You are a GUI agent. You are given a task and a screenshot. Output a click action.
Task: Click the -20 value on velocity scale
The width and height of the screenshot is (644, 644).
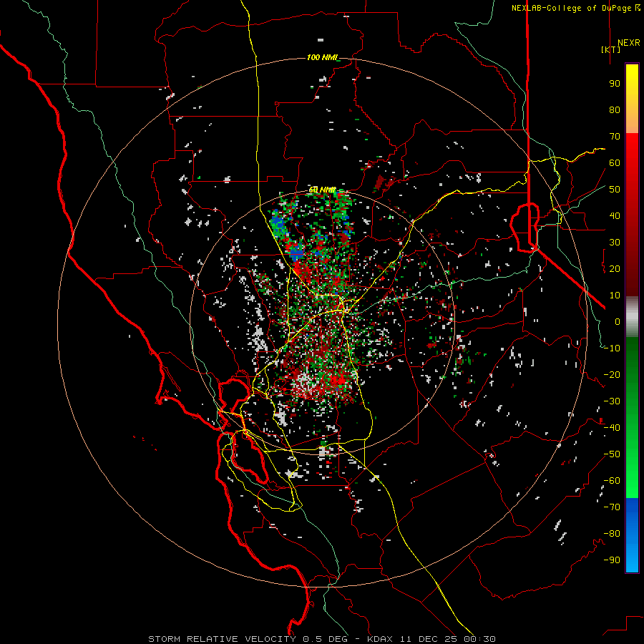tap(612, 374)
